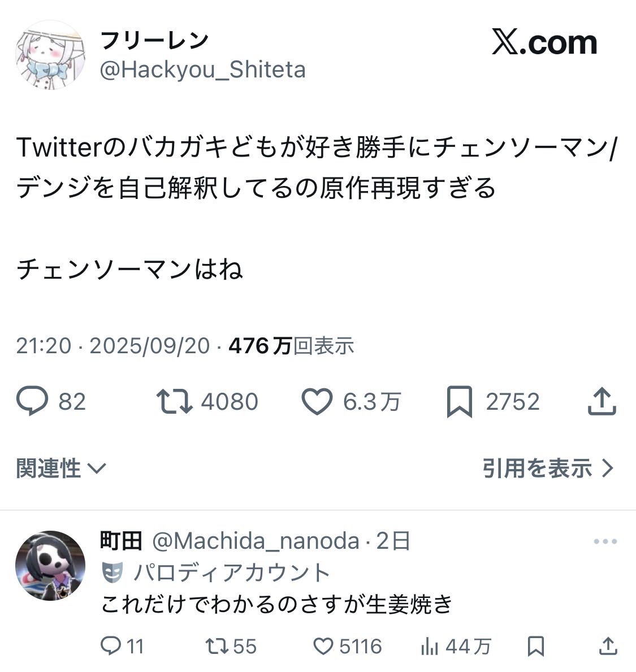Viewport: 636px width, 672px height.
Task: Share 町田's reply using the share icon
Action: coord(608,645)
